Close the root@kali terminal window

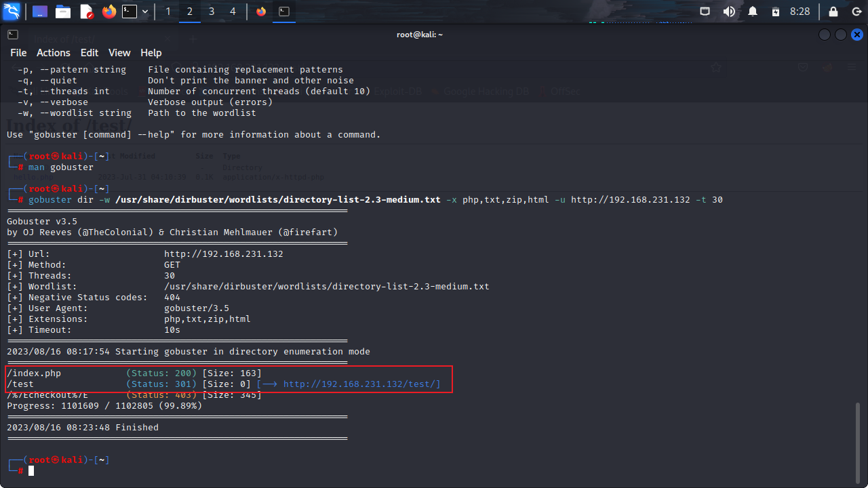857,35
